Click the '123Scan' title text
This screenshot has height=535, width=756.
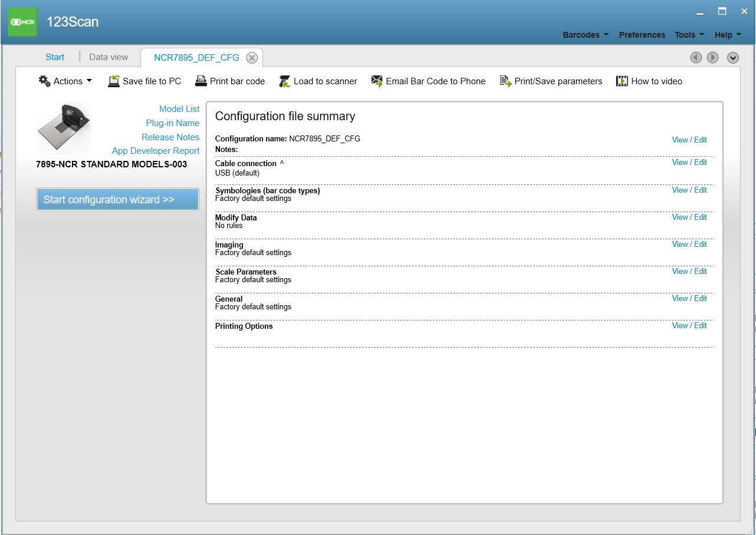[x=73, y=22]
